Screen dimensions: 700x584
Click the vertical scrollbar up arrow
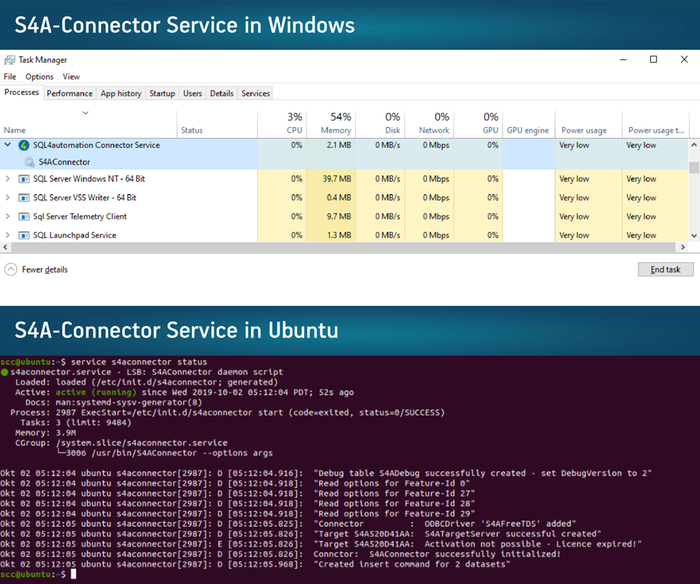(x=694, y=145)
